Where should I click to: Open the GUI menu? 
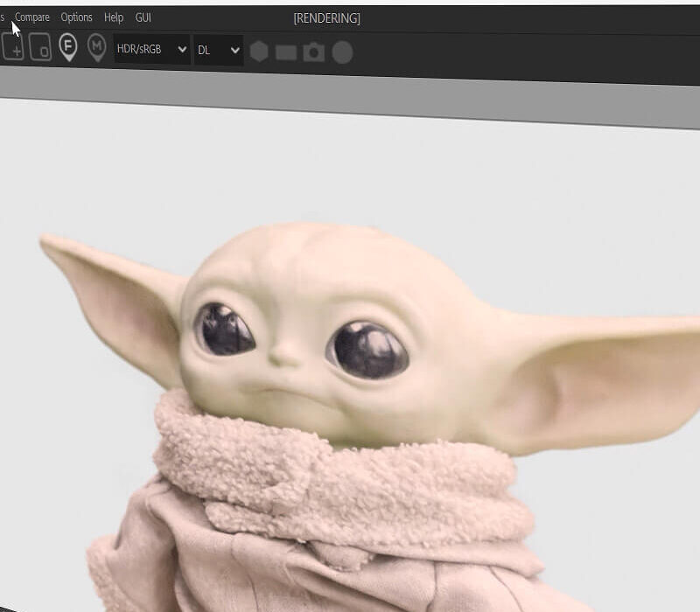[x=143, y=17]
